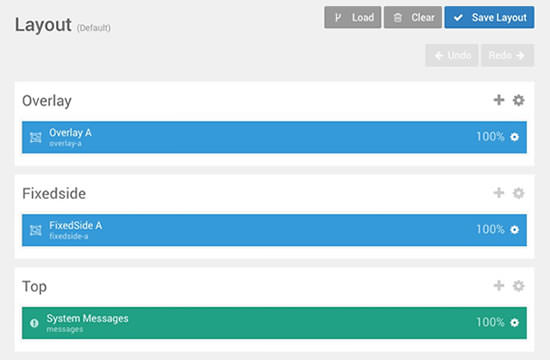Image resolution: width=550 pixels, height=360 pixels.
Task: Click the Top section heading
Action: click(34, 287)
